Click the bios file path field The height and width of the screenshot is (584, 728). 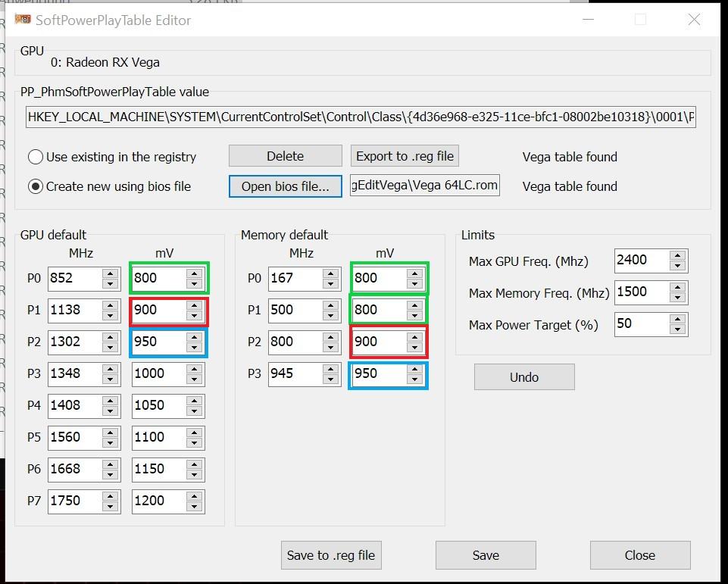click(425, 186)
